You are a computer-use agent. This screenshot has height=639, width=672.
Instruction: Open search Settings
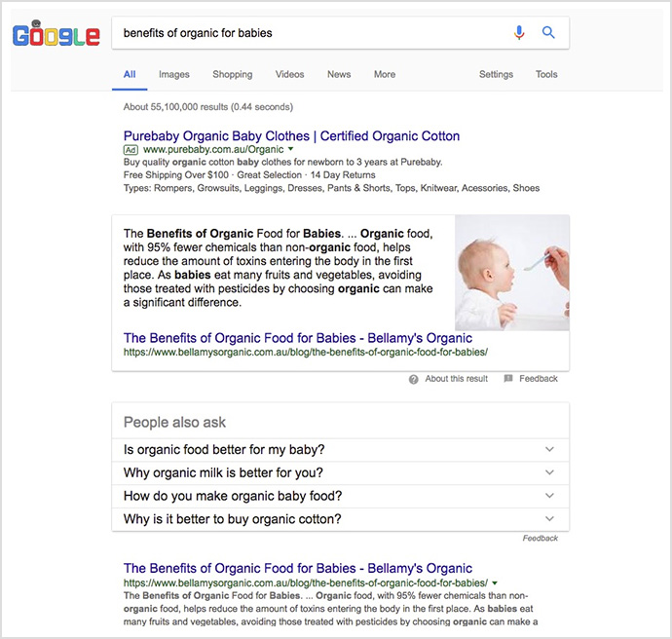point(496,75)
